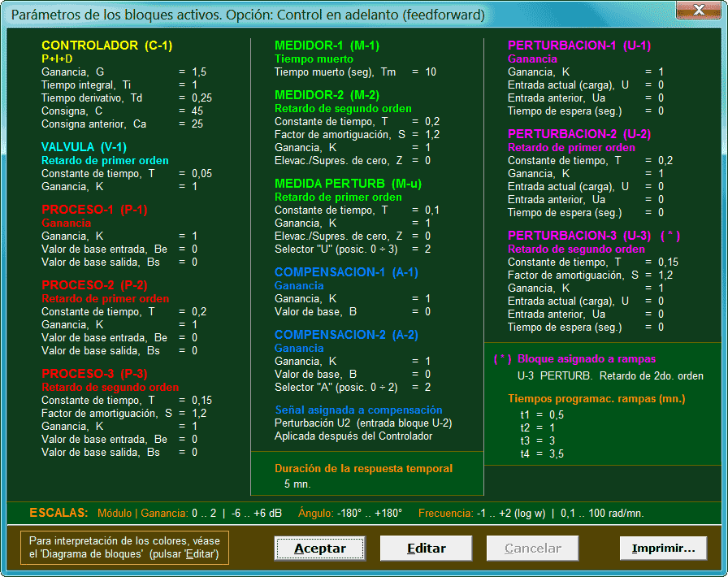Select the PERTURBACION-1 (U-1) heading
Screen dimensions: 728x577
point(579,46)
